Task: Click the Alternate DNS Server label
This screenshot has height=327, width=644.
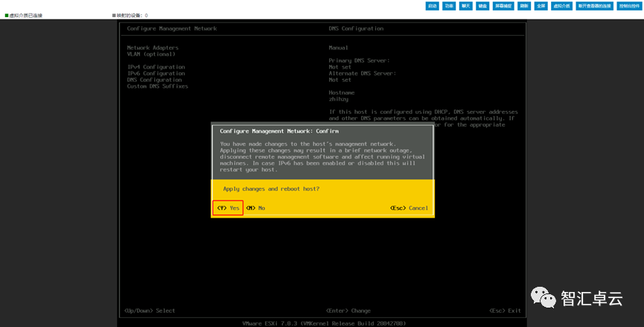Action: (x=363, y=74)
